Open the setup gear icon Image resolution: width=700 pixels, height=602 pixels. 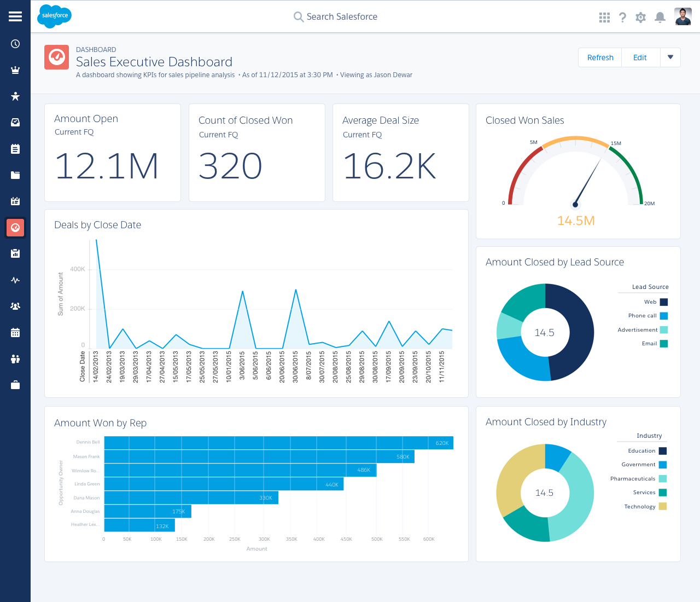coord(641,18)
